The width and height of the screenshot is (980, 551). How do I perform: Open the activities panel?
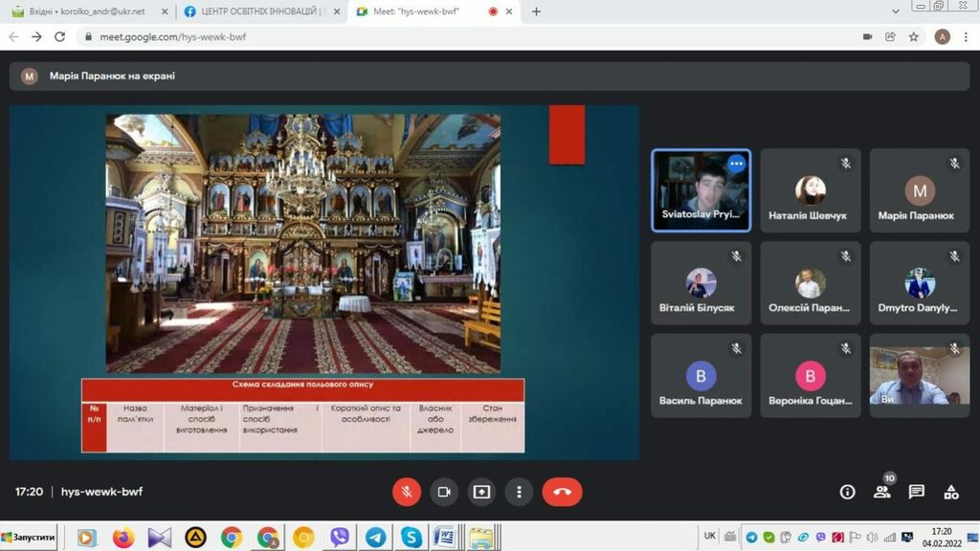click(951, 492)
